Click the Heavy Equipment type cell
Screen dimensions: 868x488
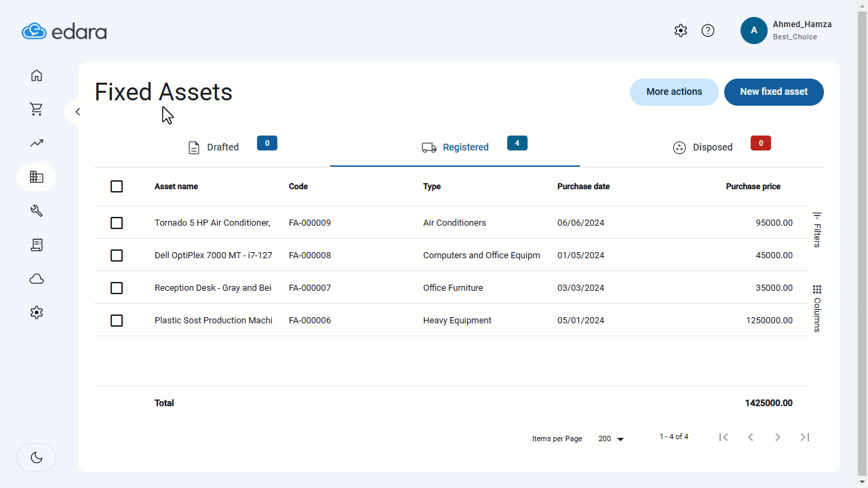click(457, 321)
